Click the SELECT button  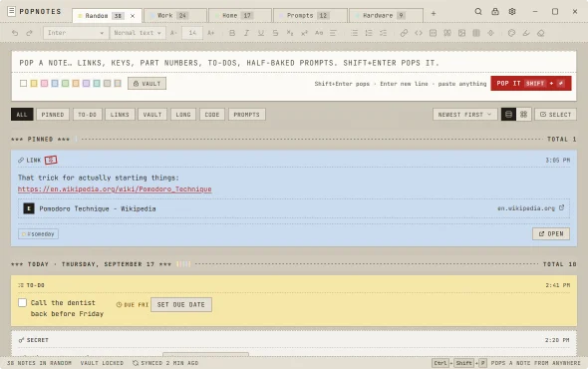tap(556, 114)
